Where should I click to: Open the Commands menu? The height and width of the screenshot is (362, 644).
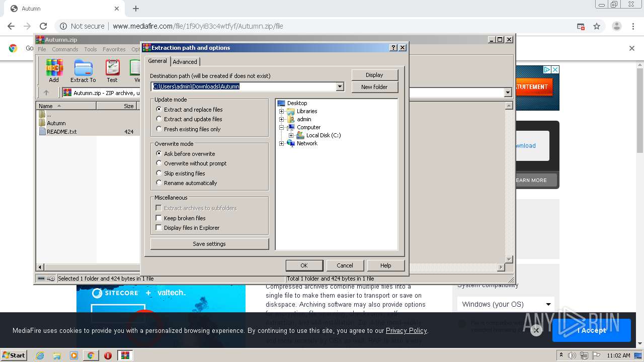(x=65, y=49)
